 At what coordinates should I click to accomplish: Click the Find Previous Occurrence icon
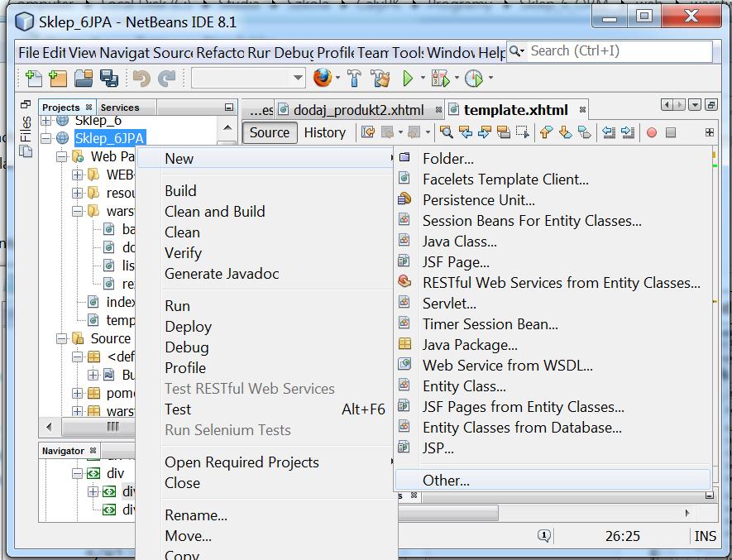(x=466, y=132)
